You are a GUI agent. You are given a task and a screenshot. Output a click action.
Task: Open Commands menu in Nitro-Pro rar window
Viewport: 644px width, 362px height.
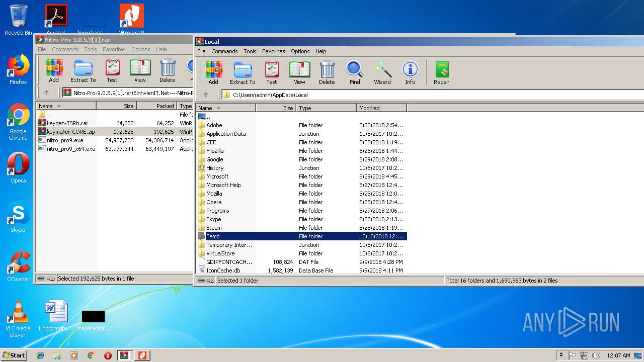point(65,49)
